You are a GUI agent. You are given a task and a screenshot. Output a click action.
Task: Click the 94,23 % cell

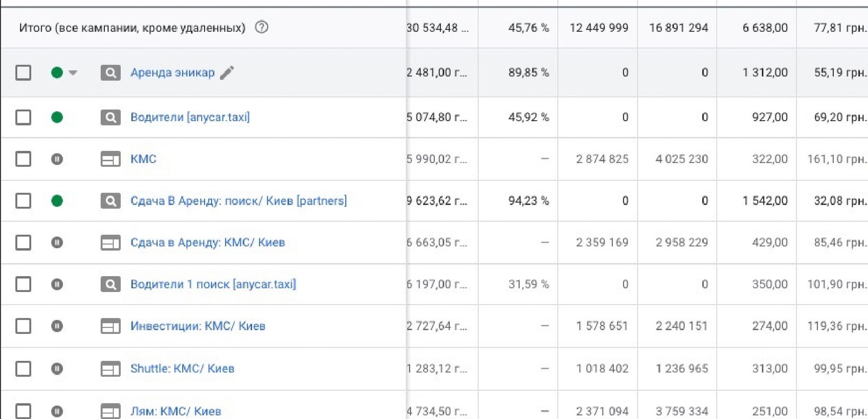[x=529, y=201]
